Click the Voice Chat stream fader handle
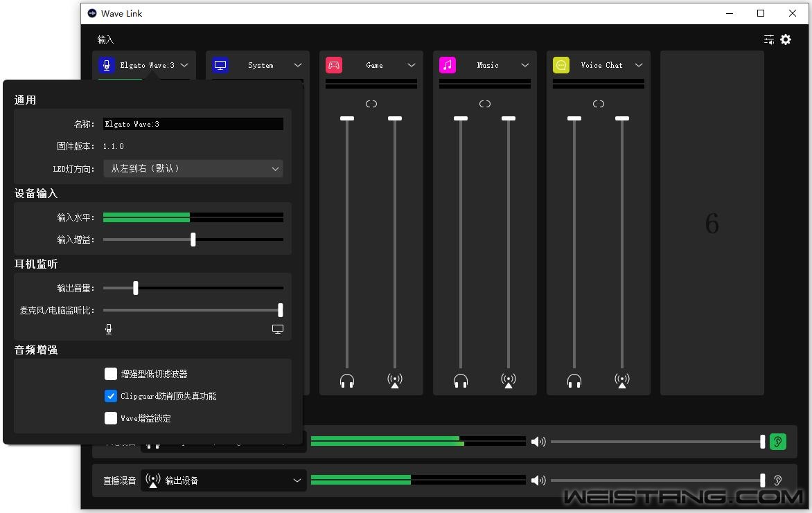The height and width of the screenshot is (513, 812). pyautogui.click(x=622, y=118)
